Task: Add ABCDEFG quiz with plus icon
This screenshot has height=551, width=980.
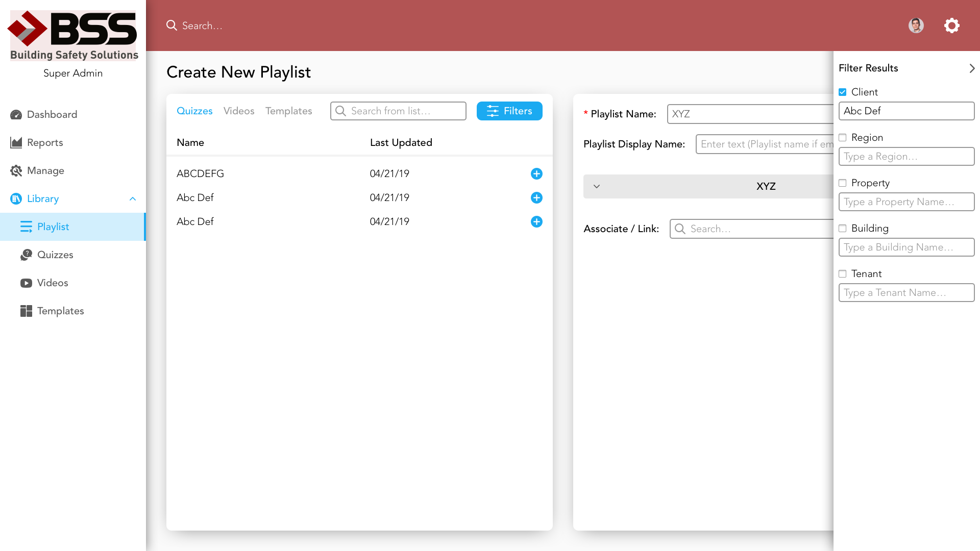Action: click(536, 174)
